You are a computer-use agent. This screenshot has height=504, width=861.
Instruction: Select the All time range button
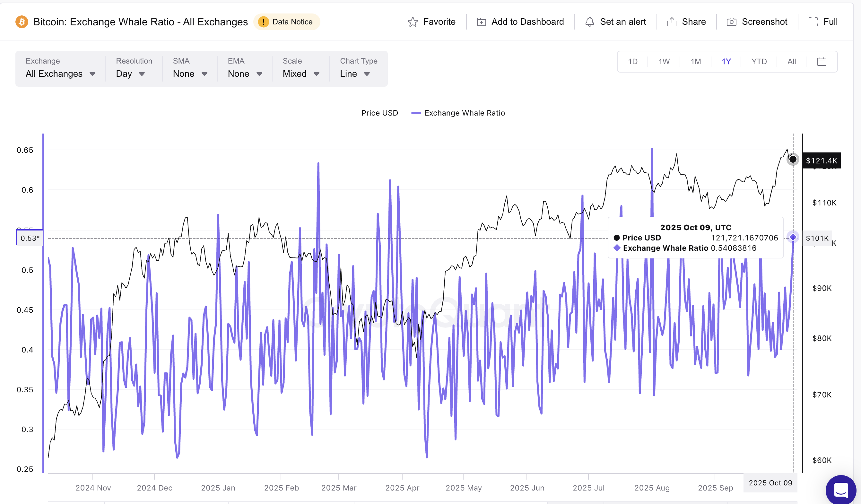[x=792, y=62]
